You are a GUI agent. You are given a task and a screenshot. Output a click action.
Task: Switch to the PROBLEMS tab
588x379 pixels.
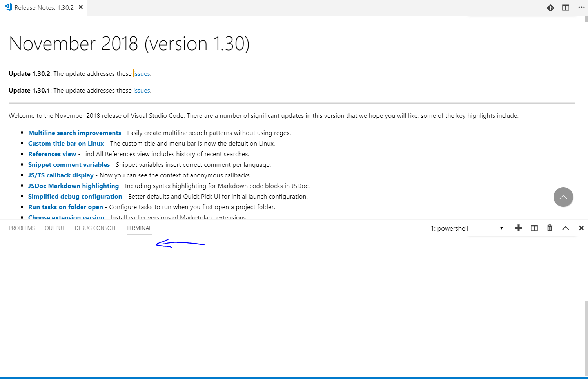(22, 228)
